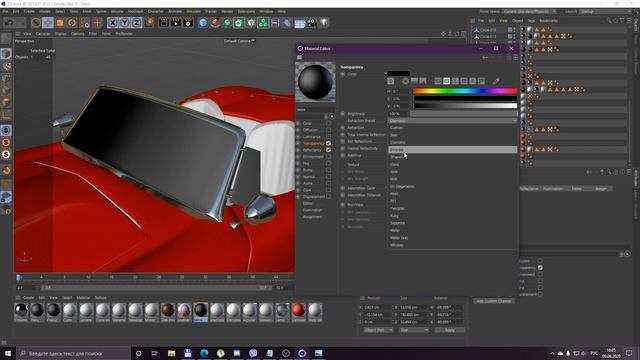Click the back arrow in Material Editor
The width and height of the screenshot is (640, 360).
pyautogui.click(x=485, y=58)
